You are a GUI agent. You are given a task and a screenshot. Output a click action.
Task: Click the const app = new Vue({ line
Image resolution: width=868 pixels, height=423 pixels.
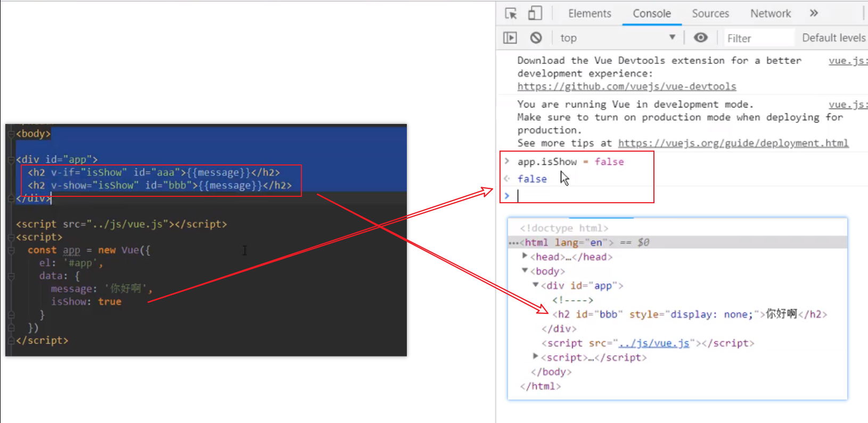click(89, 250)
